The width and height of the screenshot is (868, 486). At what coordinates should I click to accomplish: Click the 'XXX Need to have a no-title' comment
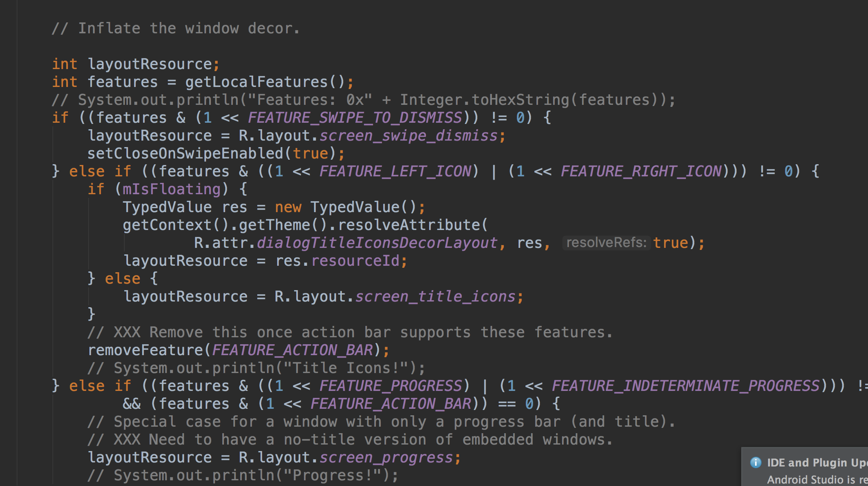(x=350, y=440)
